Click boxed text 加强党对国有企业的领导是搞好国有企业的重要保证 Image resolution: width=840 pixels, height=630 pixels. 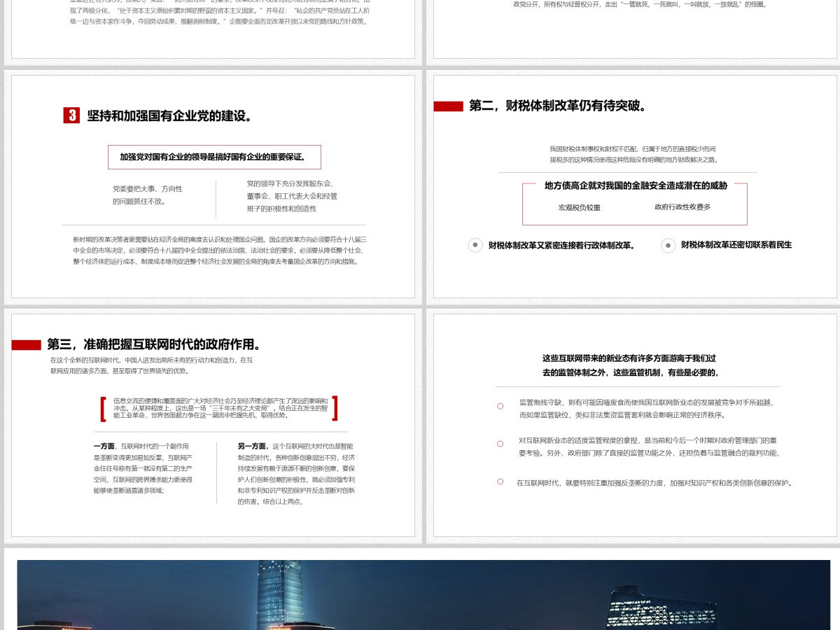coord(214,157)
